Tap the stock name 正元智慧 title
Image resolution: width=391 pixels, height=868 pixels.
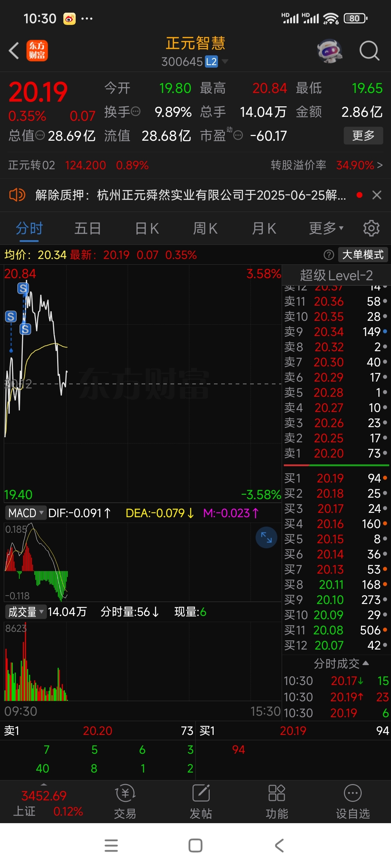coord(195,43)
